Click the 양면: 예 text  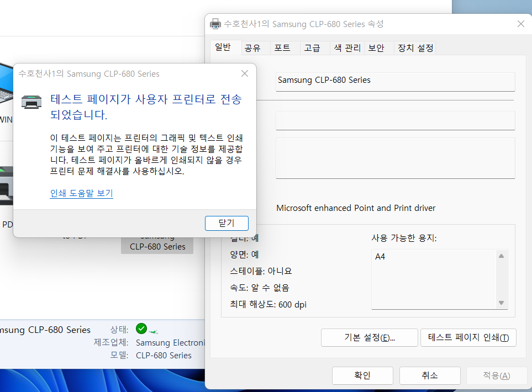(244, 255)
